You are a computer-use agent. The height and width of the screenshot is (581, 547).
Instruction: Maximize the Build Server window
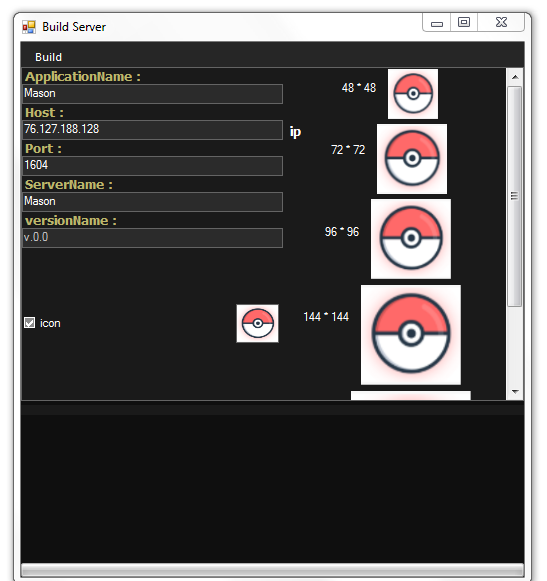(464, 22)
